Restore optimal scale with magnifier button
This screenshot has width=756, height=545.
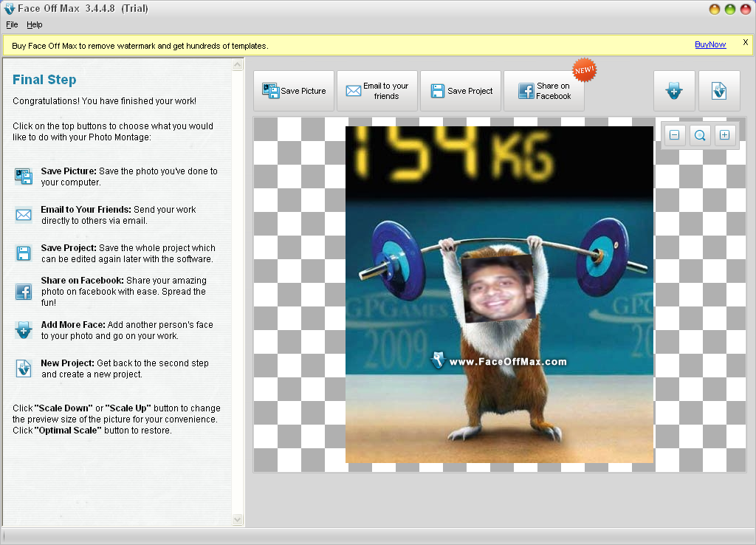point(700,134)
